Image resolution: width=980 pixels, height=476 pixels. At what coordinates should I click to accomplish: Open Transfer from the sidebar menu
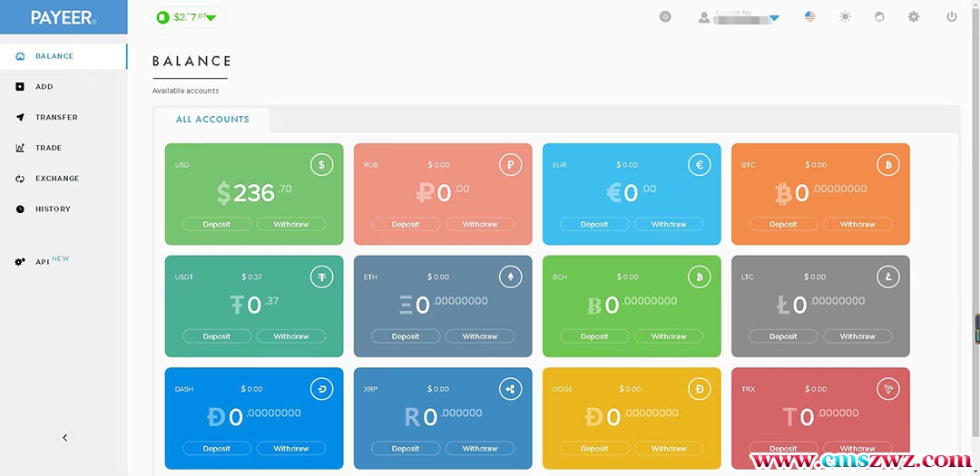(x=56, y=117)
